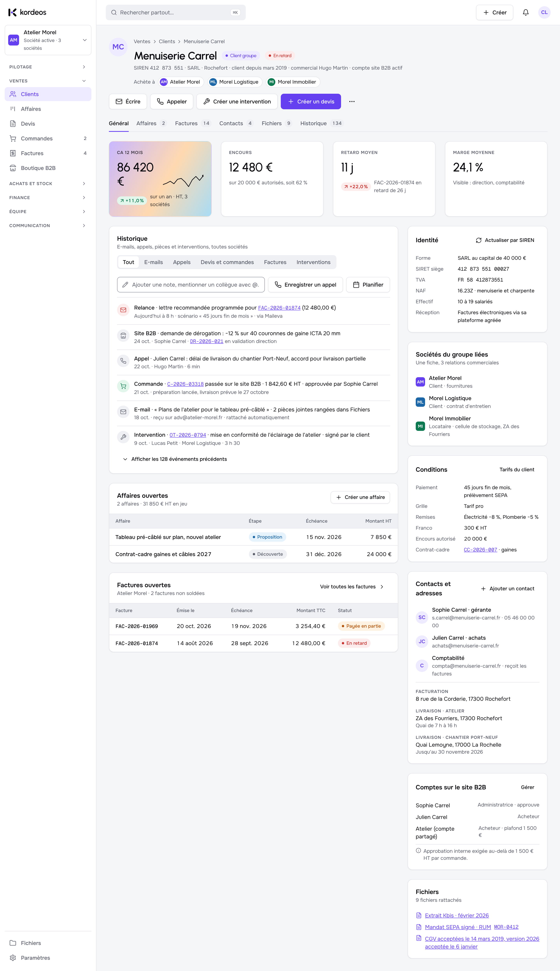Click the CL user avatar
560x971 pixels.
[544, 12]
